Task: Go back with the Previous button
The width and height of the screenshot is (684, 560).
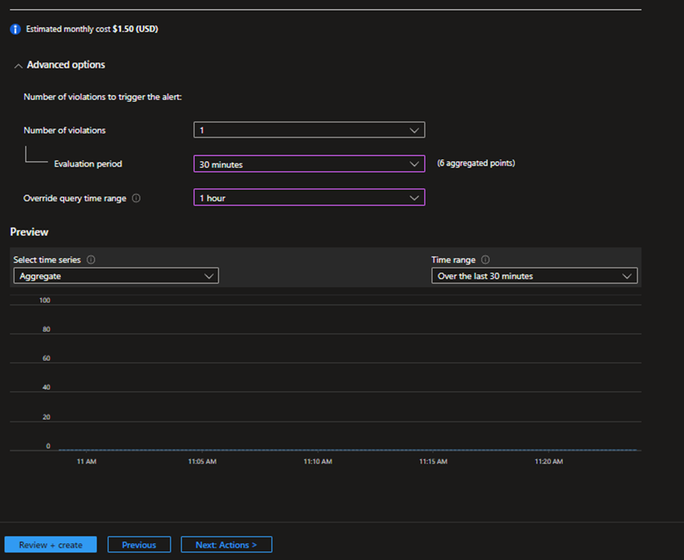Action: click(x=139, y=545)
